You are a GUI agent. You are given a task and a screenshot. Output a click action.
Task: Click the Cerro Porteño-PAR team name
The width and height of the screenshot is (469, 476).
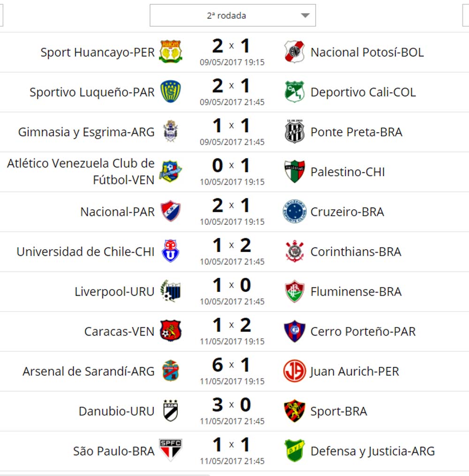tap(363, 331)
